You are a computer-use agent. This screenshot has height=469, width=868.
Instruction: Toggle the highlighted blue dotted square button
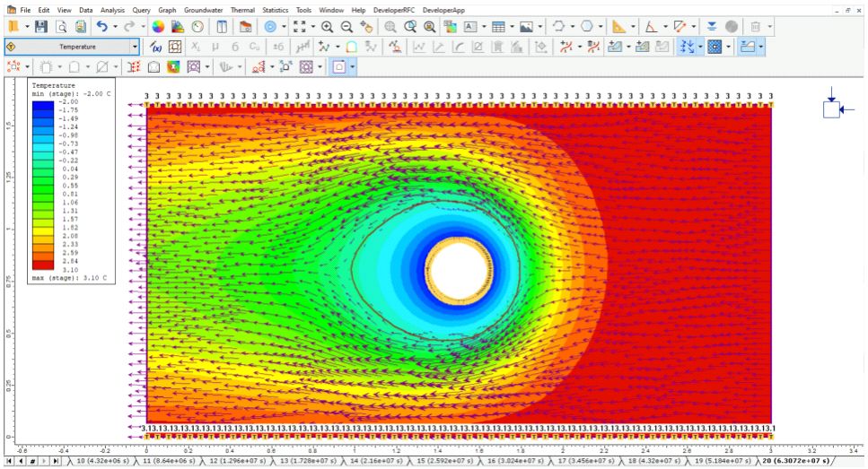point(715,47)
